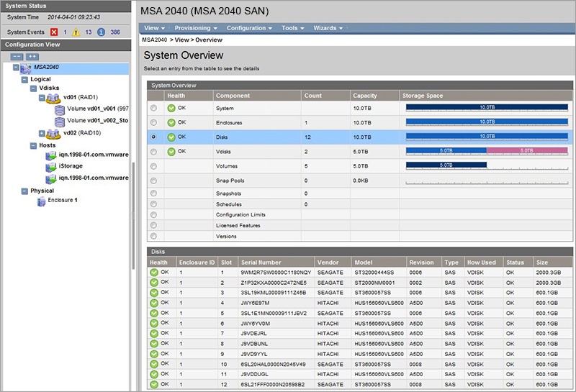Image resolution: width=576 pixels, height=392 pixels.
Task: Click the Volume vd01_v001 disk icon
Action: tap(59, 109)
